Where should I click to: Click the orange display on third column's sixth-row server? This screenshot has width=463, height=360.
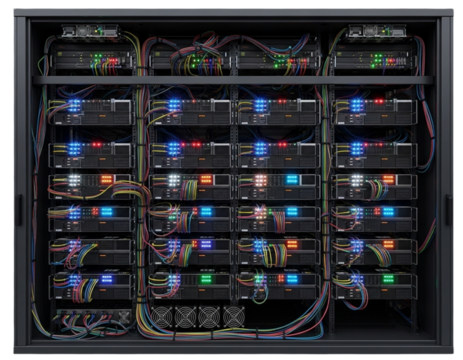[292, 244]
